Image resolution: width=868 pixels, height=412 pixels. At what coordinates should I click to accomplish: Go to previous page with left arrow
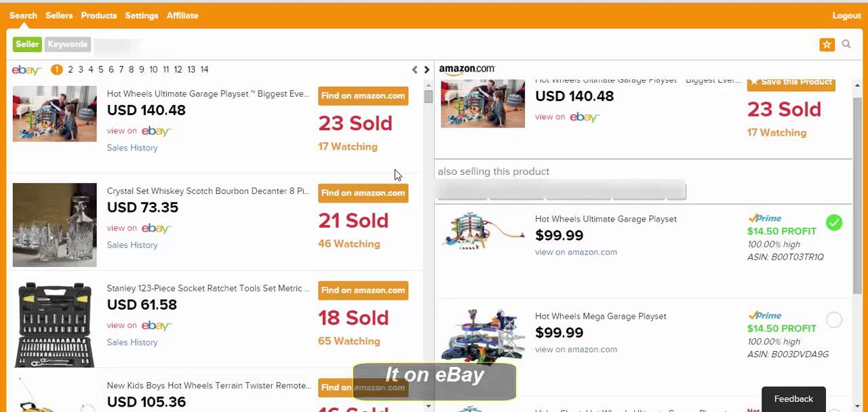click(x=415, y=70)
